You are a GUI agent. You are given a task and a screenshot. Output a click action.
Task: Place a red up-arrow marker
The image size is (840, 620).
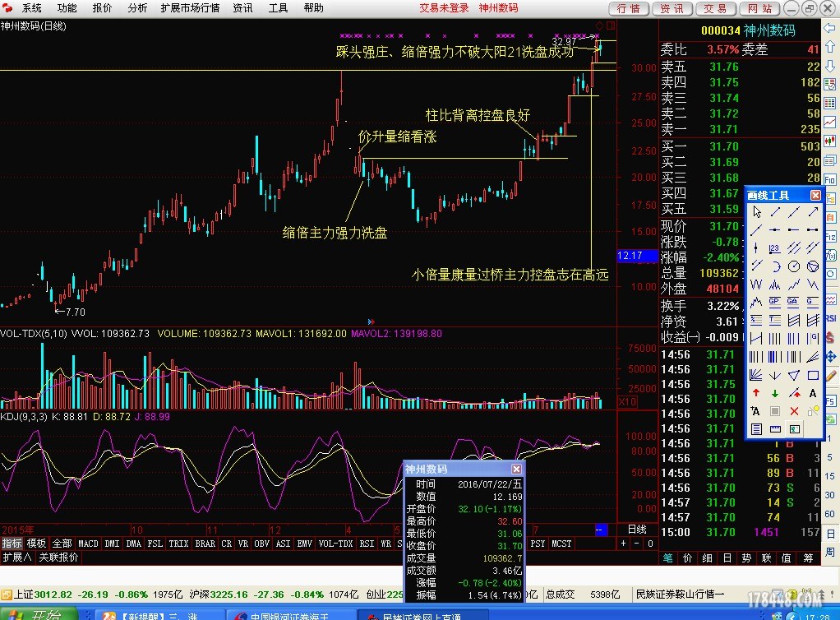point(756,393)
